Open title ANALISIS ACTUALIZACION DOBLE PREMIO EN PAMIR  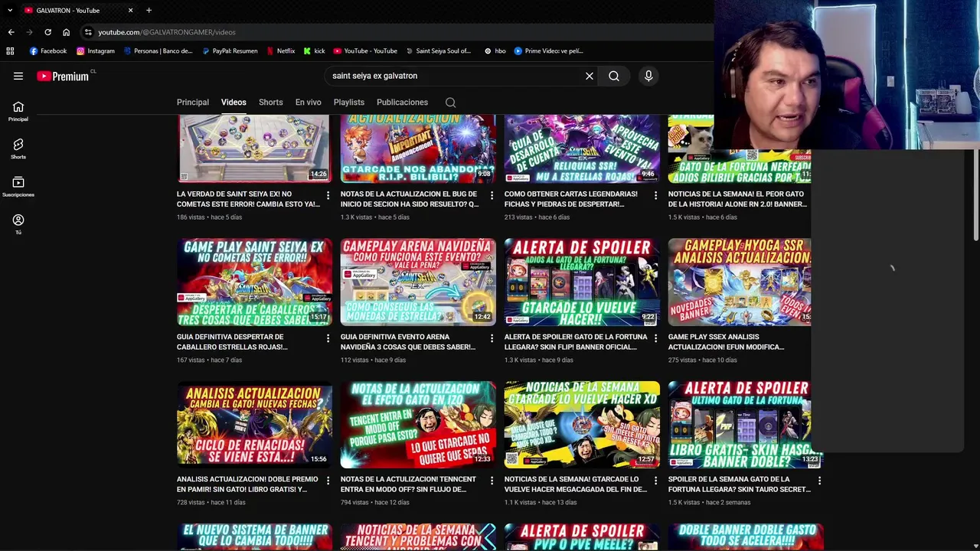pyautogui.click(x=247, y=484)
